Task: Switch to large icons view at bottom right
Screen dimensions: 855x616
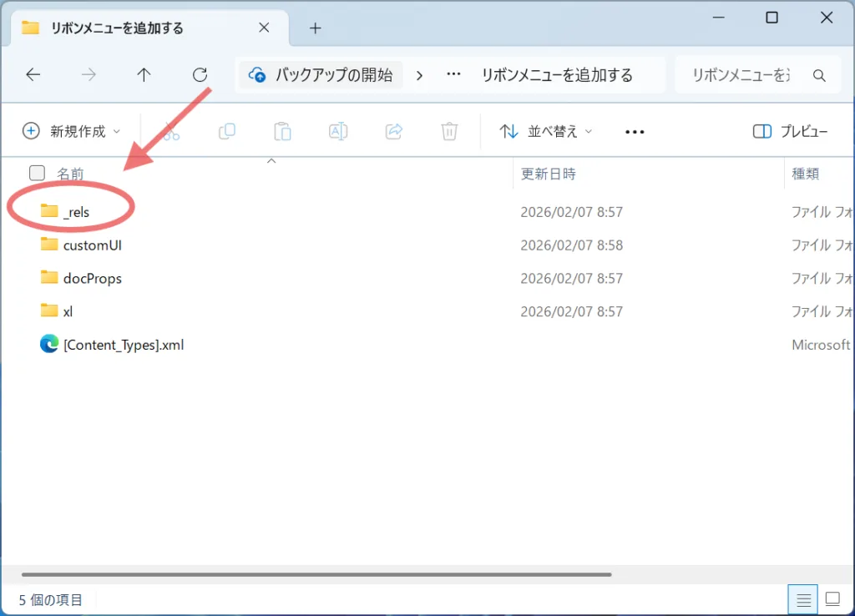Action: point(832,598)
